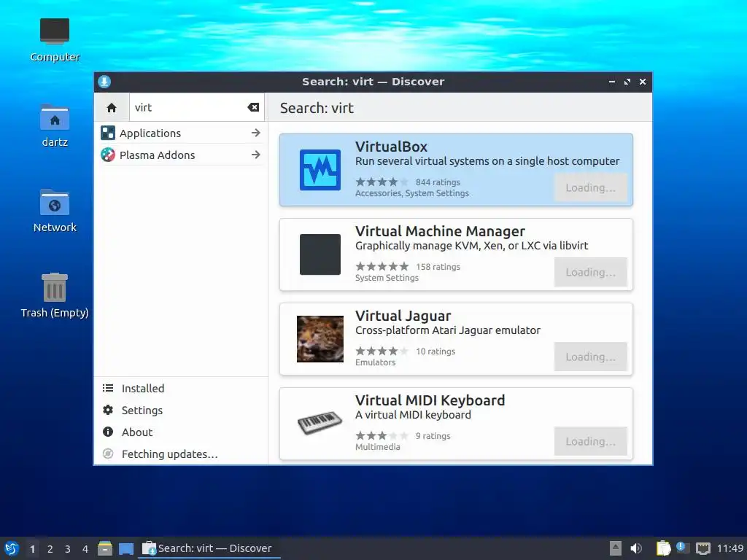747x560 pixels.
Task: Open the volume control tray icon
Action: click(x=636, y=548)
